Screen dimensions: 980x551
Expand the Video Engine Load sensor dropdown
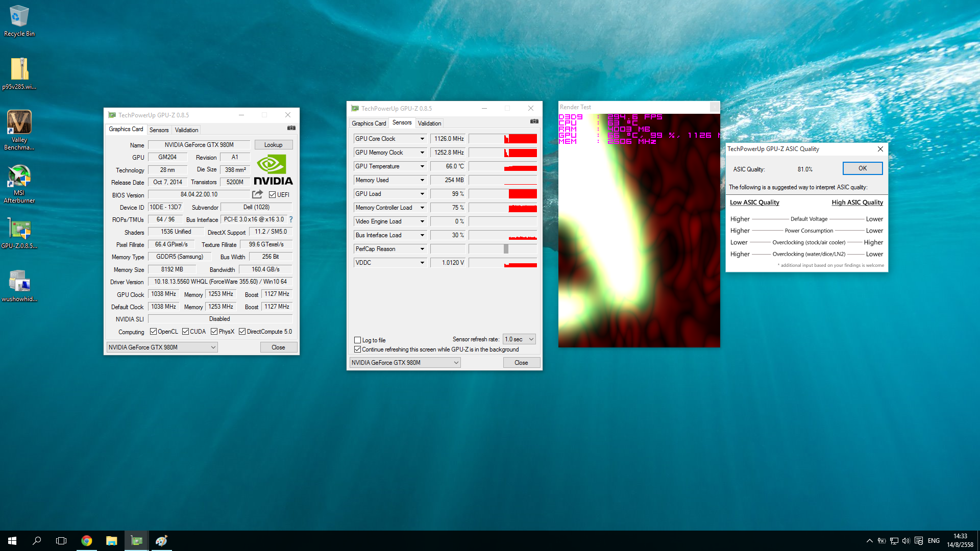point(422,221)
